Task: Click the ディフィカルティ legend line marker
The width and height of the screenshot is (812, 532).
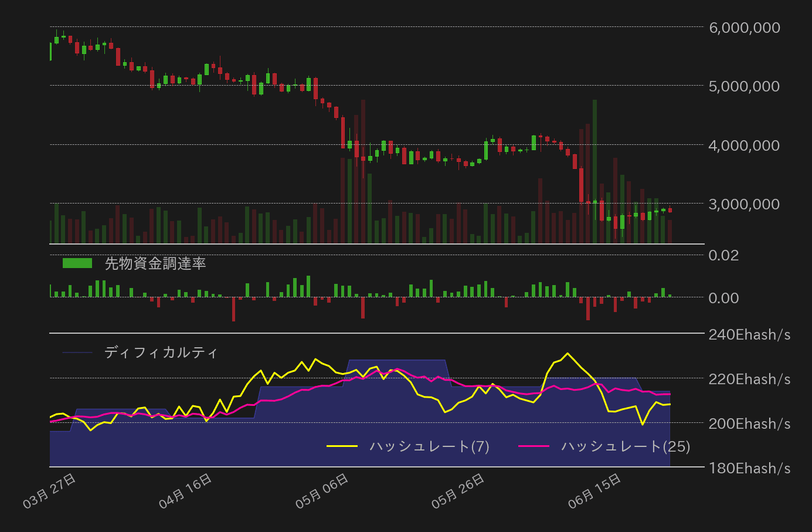Action: pyautogui.click(x=77, y=353)
